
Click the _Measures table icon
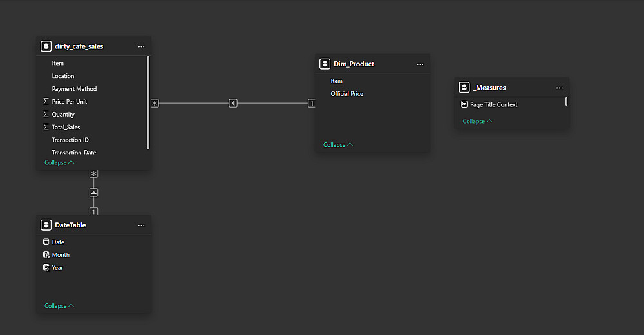[x=464, y=88]
